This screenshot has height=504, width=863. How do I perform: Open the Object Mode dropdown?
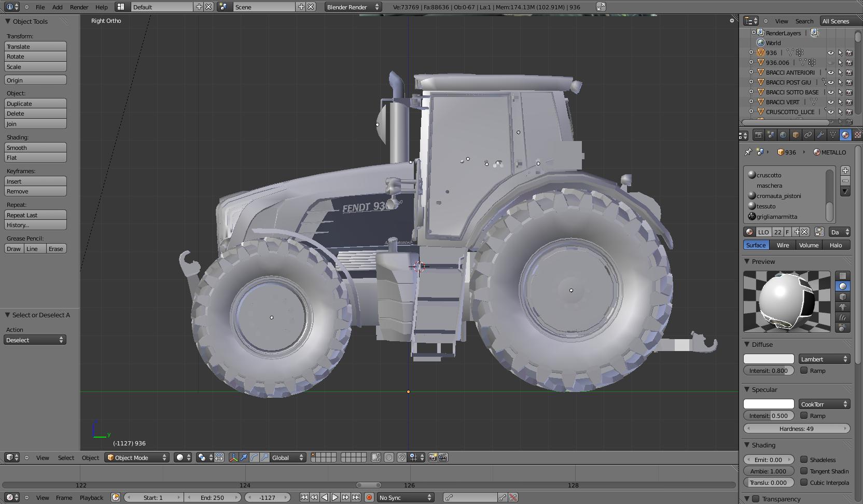coord(137,457)
